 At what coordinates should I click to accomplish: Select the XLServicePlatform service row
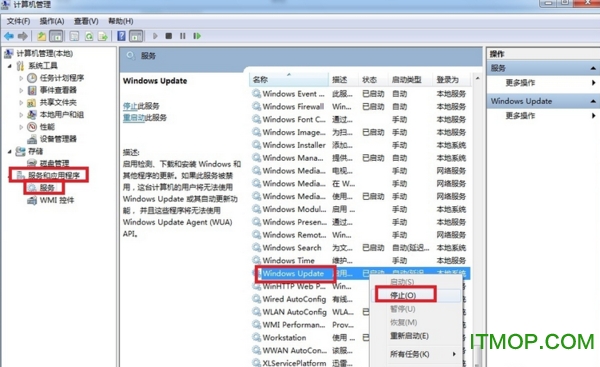(310, 362)
